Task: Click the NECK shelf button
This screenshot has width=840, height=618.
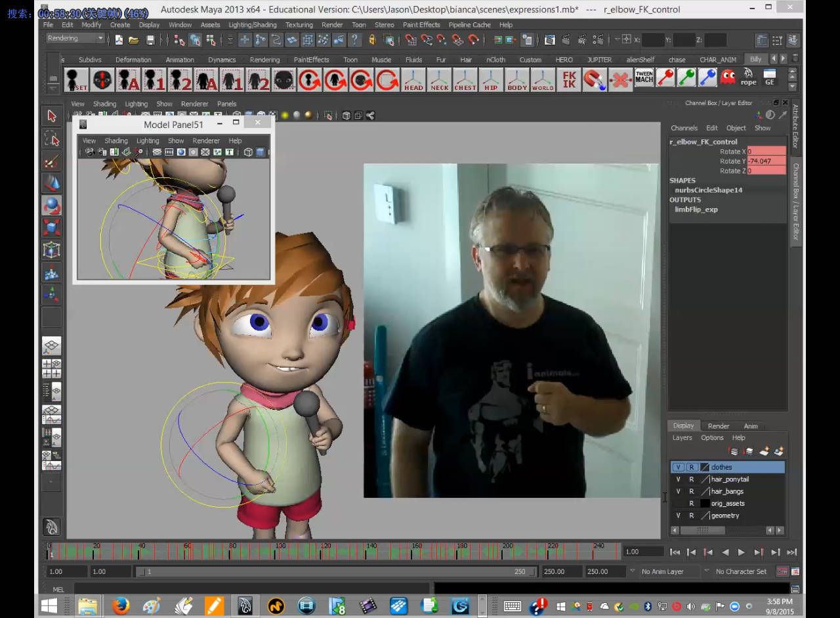Action: point(440,80)
